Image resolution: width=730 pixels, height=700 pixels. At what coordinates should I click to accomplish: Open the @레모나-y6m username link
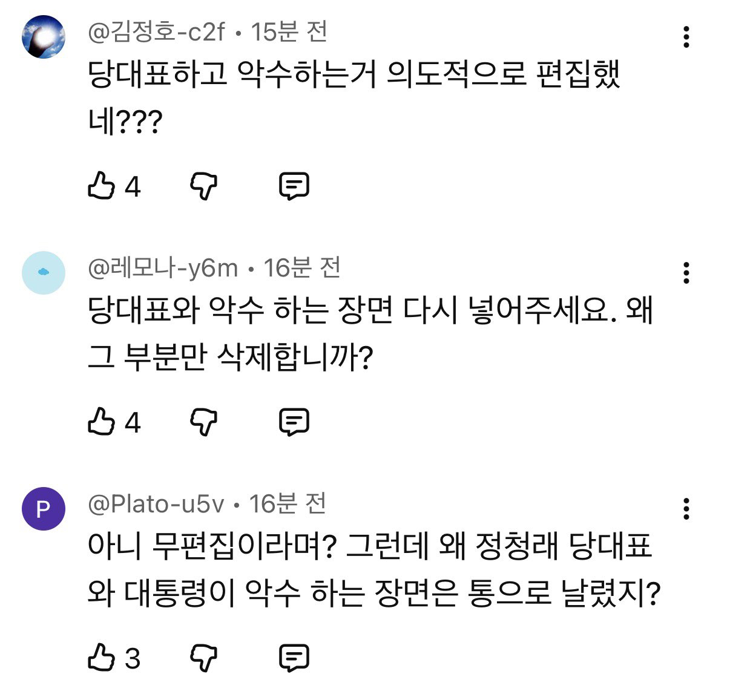point(163,268)
